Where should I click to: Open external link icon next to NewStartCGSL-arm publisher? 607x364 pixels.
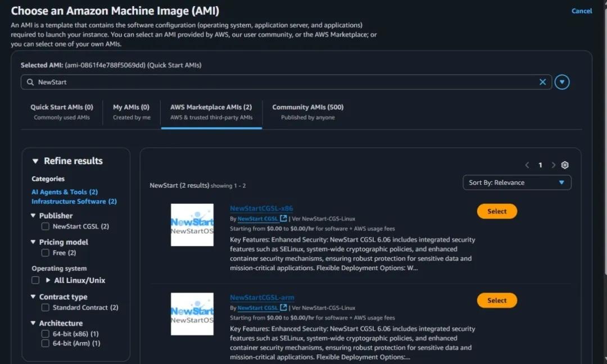point(283,307)
